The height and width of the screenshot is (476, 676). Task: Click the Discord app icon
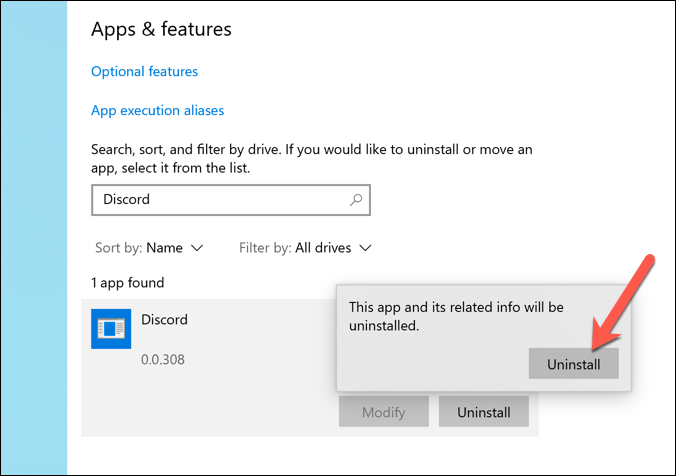(x=110, y=329)
